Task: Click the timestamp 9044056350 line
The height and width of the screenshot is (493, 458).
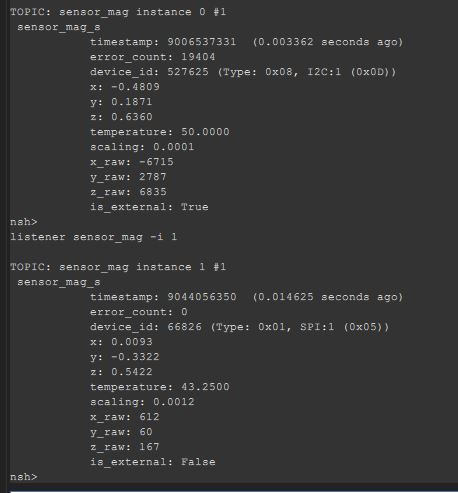Action: (247, 297)
